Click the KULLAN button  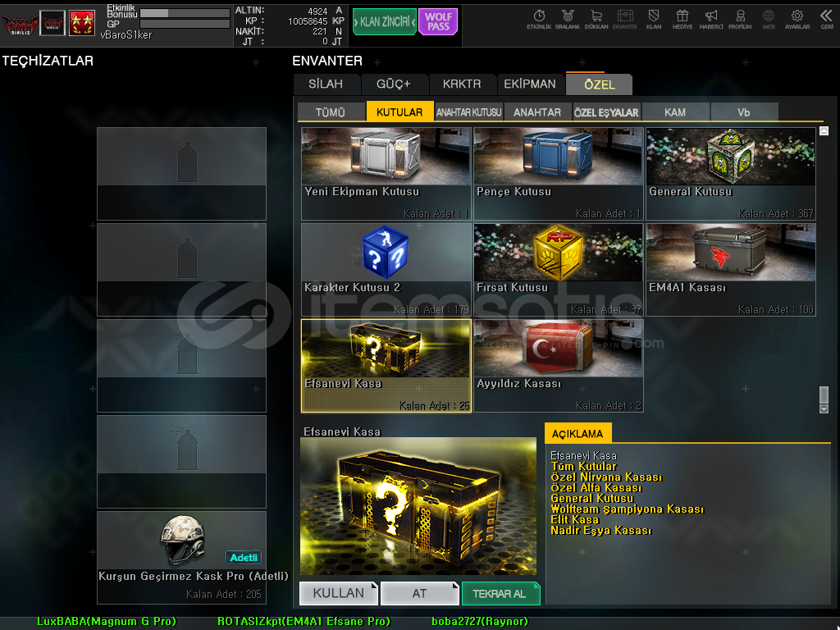point(339,593)
